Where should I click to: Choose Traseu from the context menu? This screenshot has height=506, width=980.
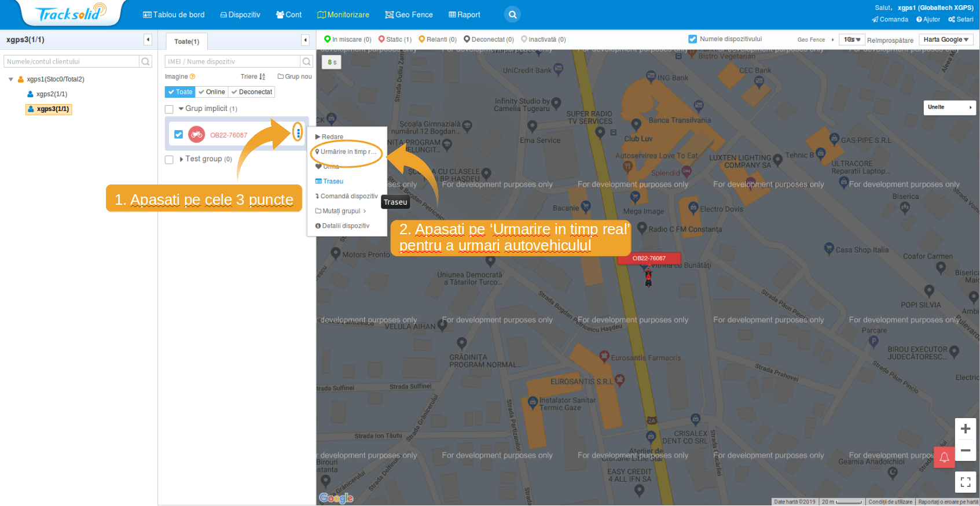tap(329, 181)
